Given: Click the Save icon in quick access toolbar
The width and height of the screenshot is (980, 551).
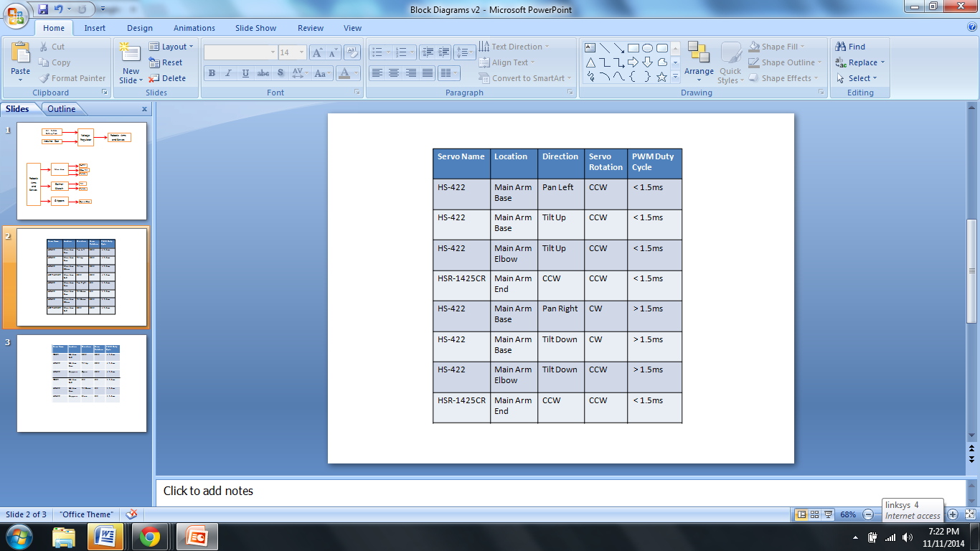Looking at the screenshot, I should 43,9.
